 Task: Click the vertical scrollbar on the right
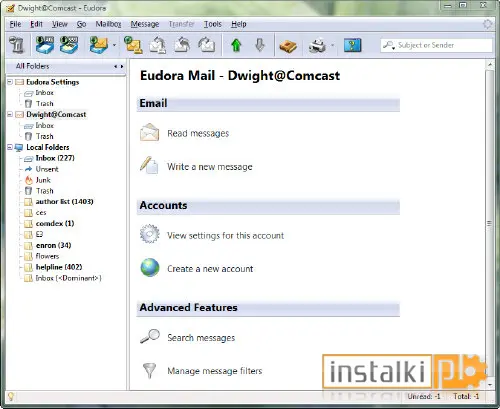tap(489, 223)
